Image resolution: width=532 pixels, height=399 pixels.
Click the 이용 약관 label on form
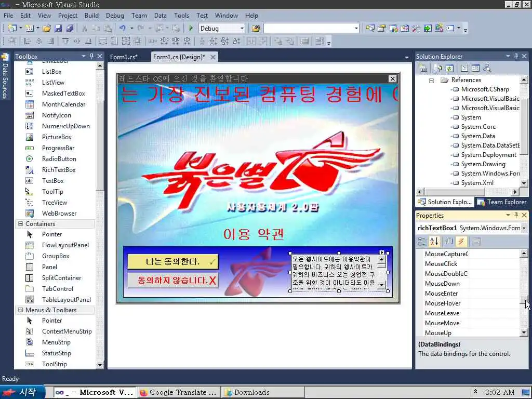coord(254,234)
